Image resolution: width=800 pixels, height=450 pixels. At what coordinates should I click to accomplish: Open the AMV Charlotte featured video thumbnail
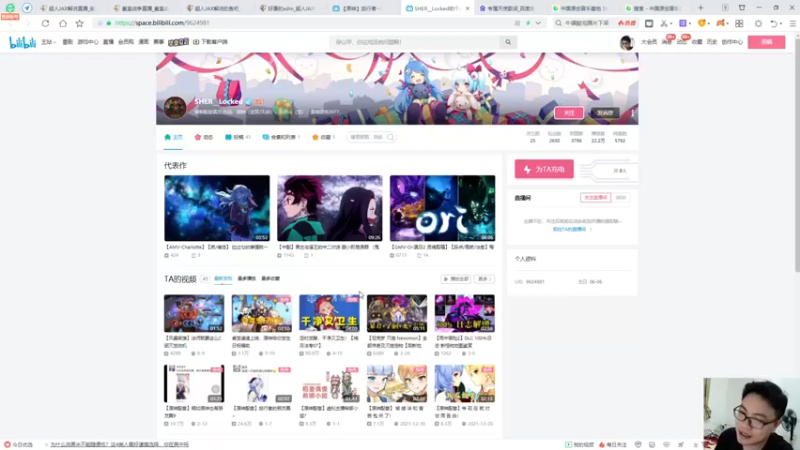click(x=217, y=208)
